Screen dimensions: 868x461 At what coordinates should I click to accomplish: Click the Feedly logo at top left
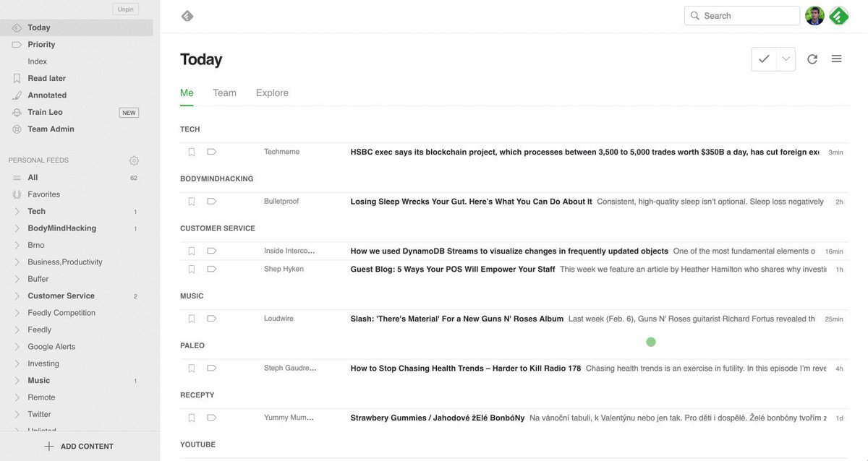click(x=187, y=16)
